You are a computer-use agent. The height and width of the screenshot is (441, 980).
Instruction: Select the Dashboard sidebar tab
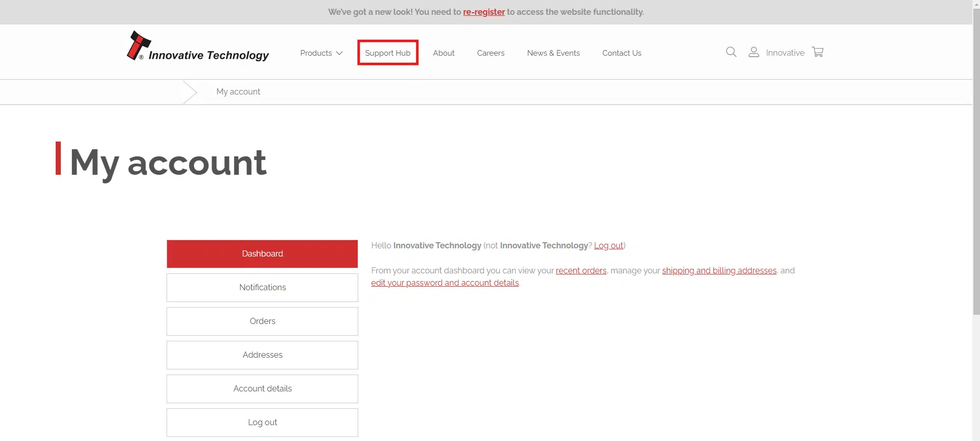262,254
